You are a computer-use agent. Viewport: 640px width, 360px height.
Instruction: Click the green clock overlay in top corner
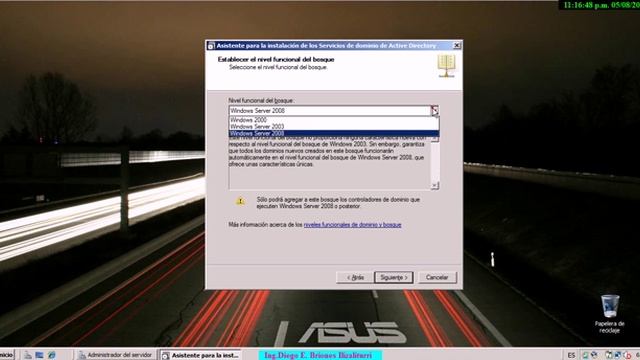(600, 5)
